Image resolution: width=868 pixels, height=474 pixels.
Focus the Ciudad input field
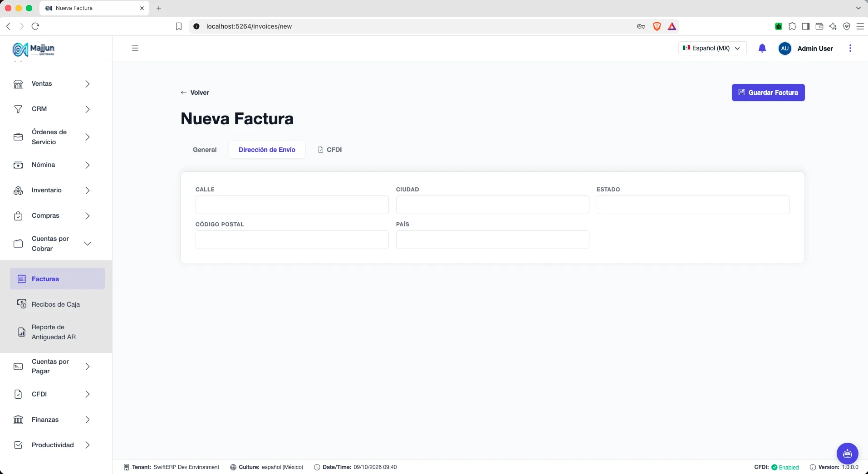point(492,205)
